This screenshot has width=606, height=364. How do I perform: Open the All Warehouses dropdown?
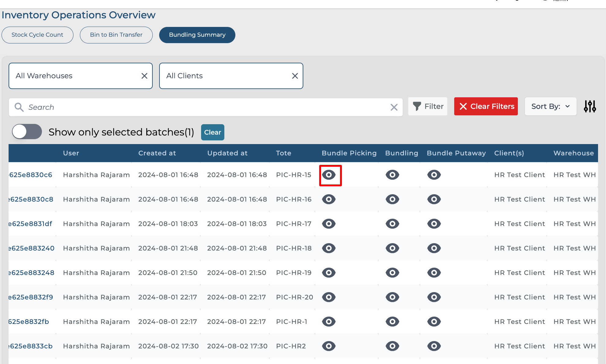pos(73,76)
